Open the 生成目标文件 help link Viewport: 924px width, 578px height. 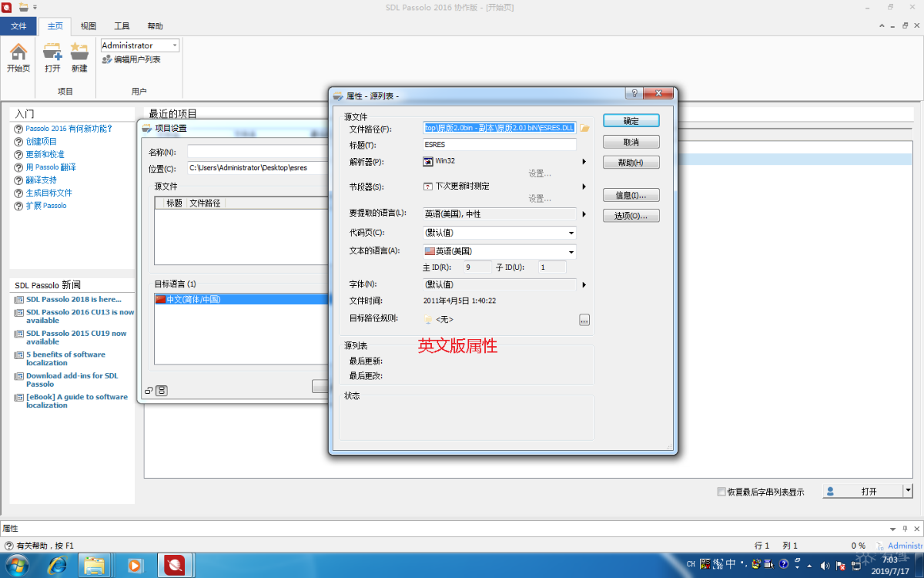point(49,193)
